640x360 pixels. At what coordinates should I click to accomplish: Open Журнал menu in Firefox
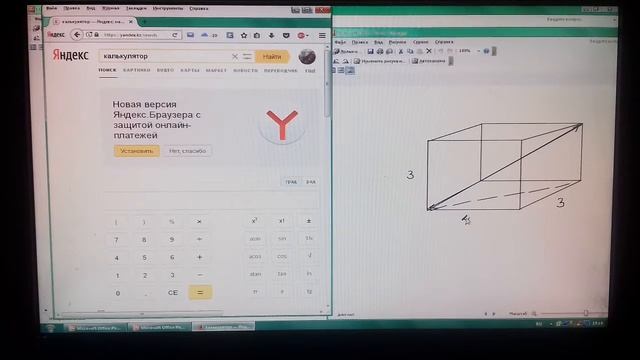point(111,8)
